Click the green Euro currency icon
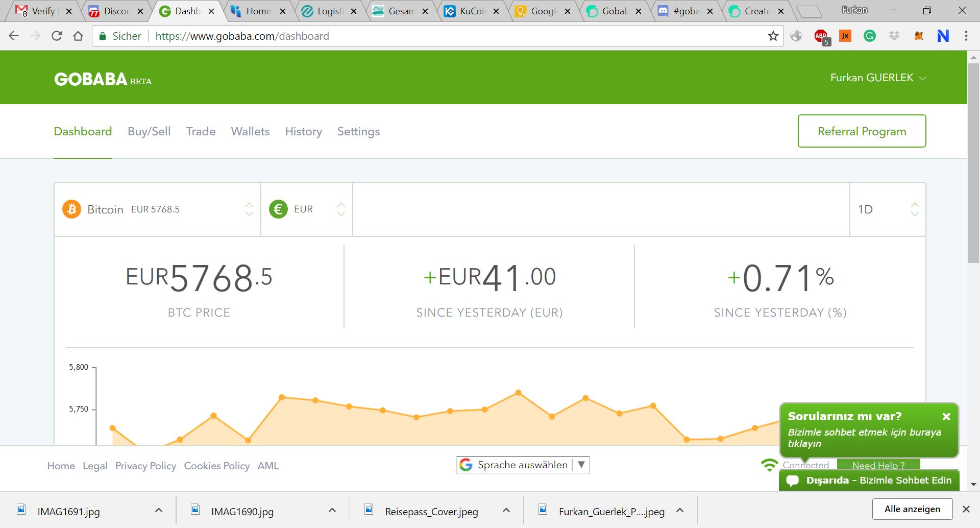Image resolution: width=980 pixels, height=528 pixels. [278, 209]
